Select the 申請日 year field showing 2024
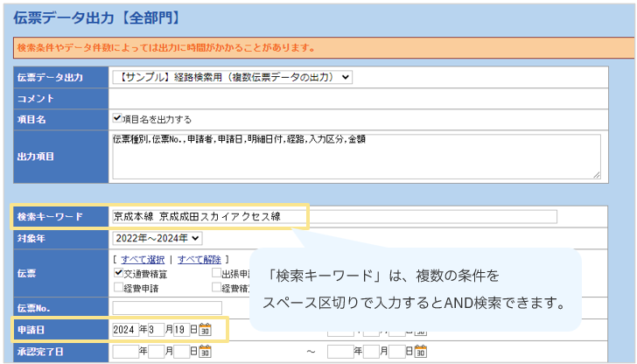Screen dimensions: 637x364 tap(125, 330)
